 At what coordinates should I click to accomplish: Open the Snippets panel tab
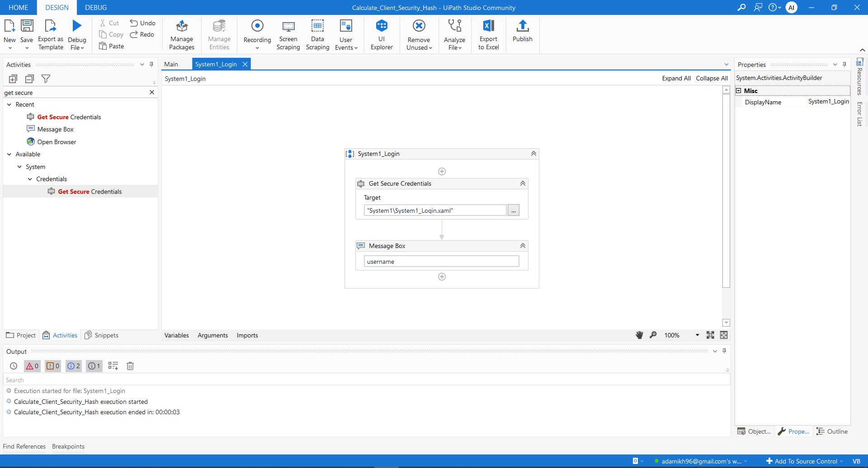coord(102,335)
